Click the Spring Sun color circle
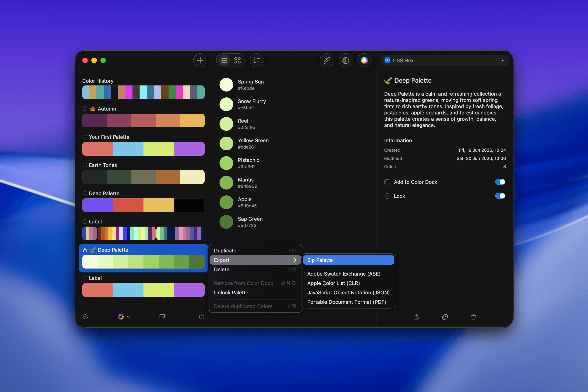The image size is (588, 392). 226,84
